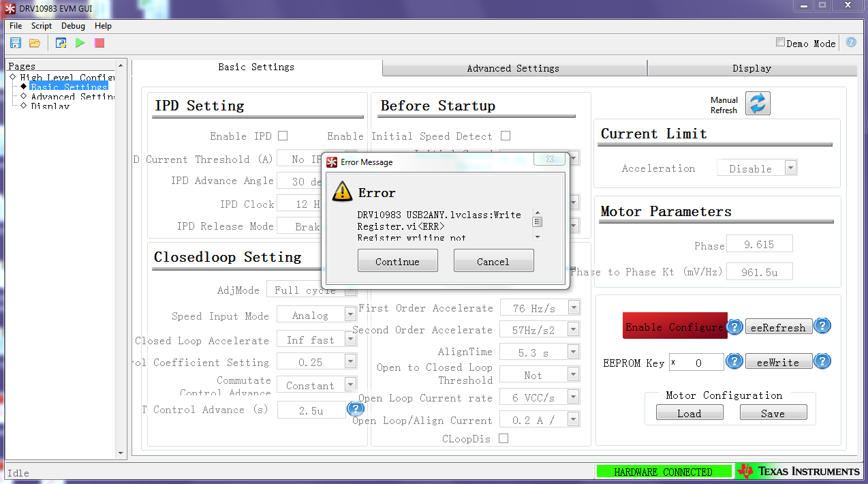
Task: Open the Debug menu
Action: pyautogui.click(x=74, y=26)
